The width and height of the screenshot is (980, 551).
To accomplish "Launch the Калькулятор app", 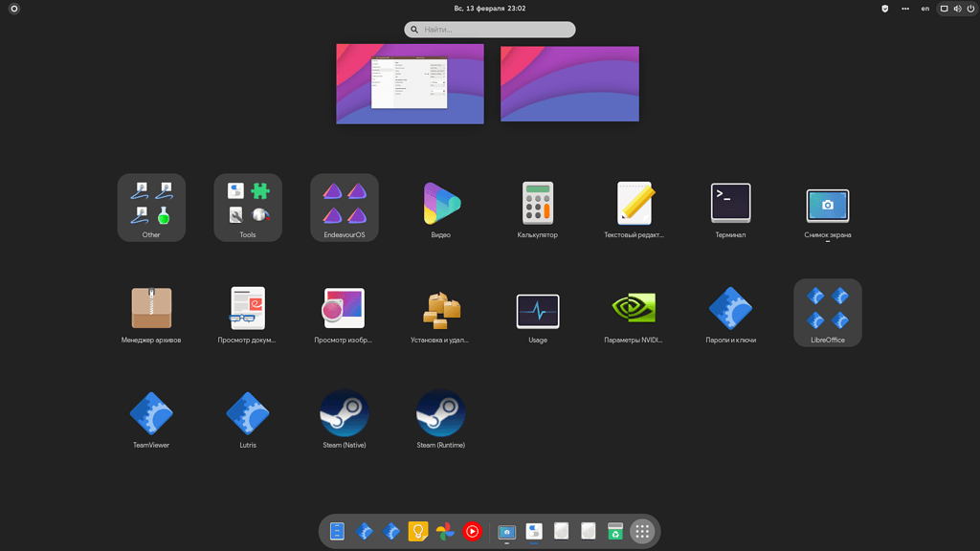I will 537,203.
